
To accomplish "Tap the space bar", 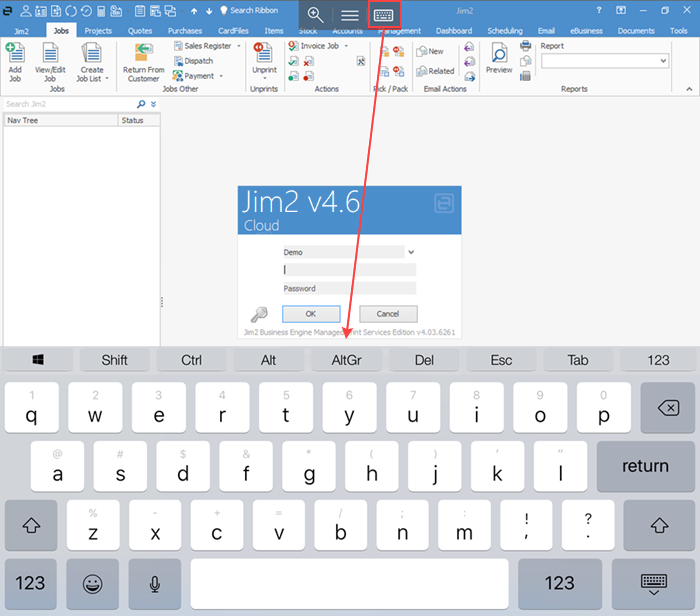I will click(x=350, y=584).
